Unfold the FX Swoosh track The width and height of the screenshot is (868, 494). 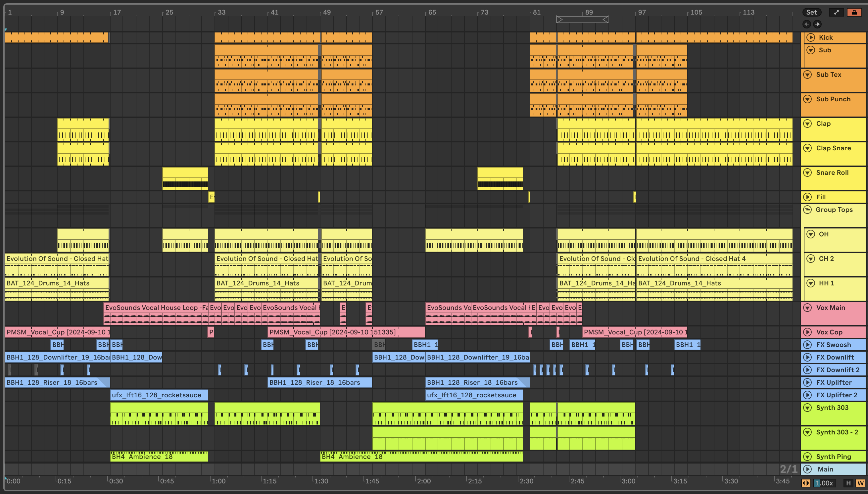[808, 345]
